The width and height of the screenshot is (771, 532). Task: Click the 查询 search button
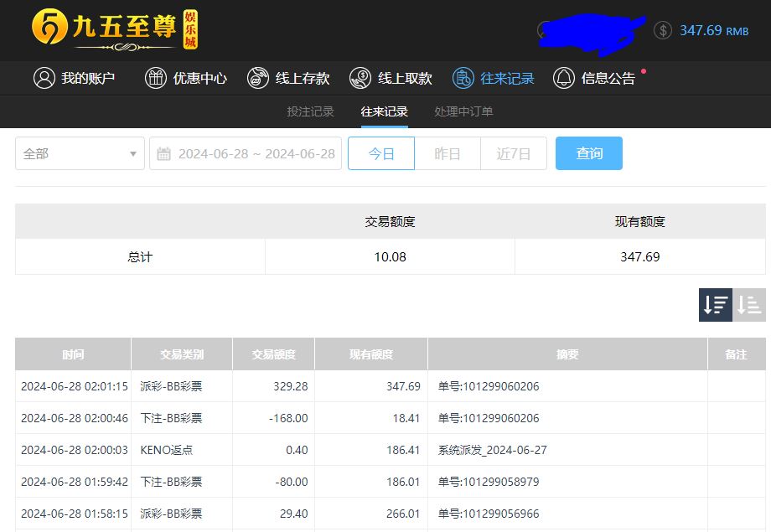click(589, 153)
